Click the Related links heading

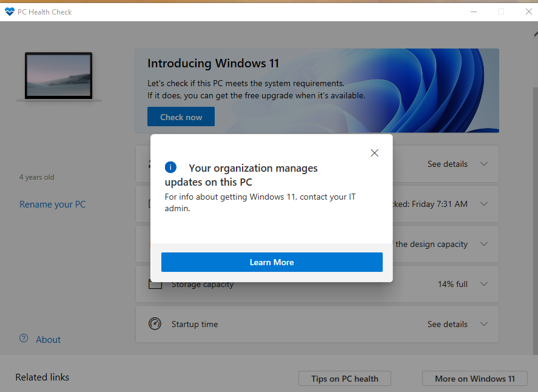coord(42,377)
